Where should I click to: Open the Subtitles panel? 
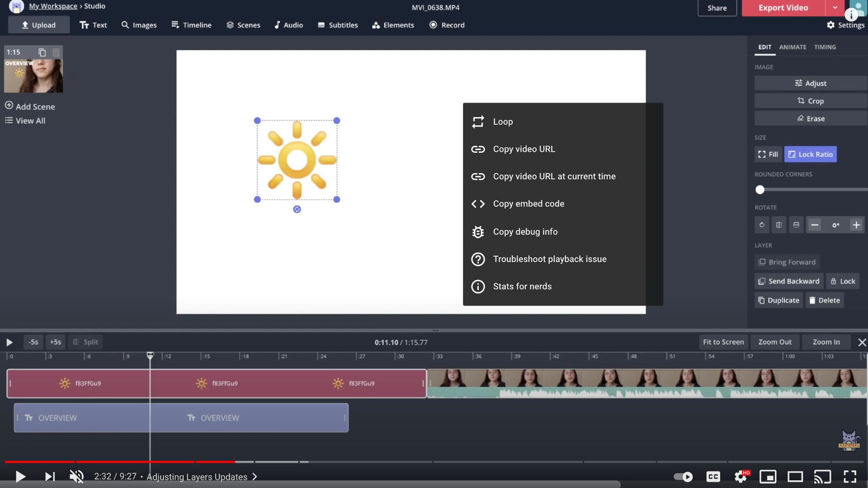tap(337, 25)
